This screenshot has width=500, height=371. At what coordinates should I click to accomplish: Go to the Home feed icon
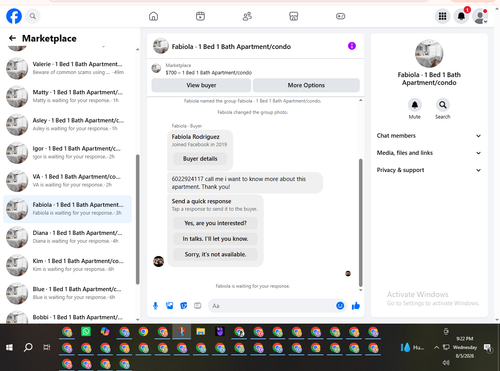click(153, 16)
